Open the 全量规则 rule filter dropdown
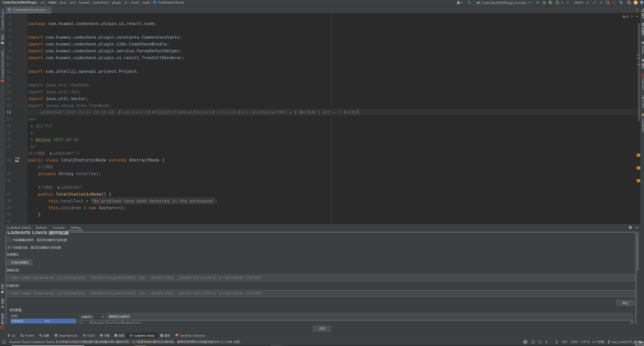This screenshot has height=346, width=644. point(92,317)
